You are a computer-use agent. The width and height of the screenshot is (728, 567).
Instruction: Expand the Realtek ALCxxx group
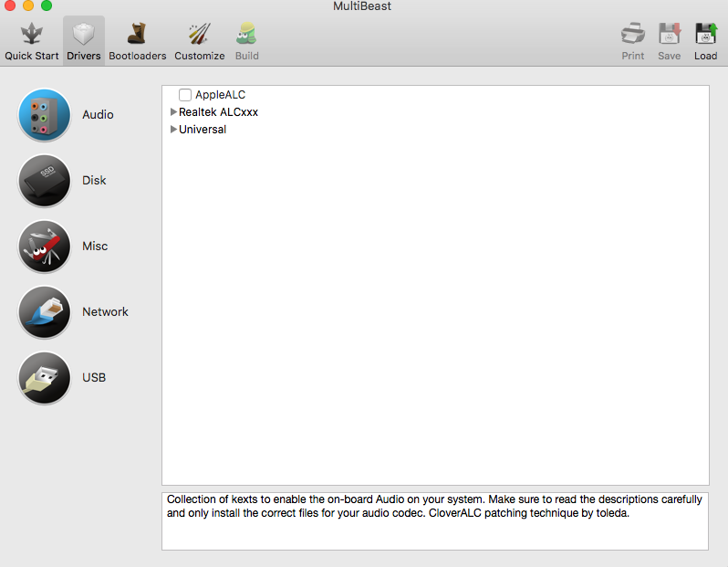(x=173, y=112)
